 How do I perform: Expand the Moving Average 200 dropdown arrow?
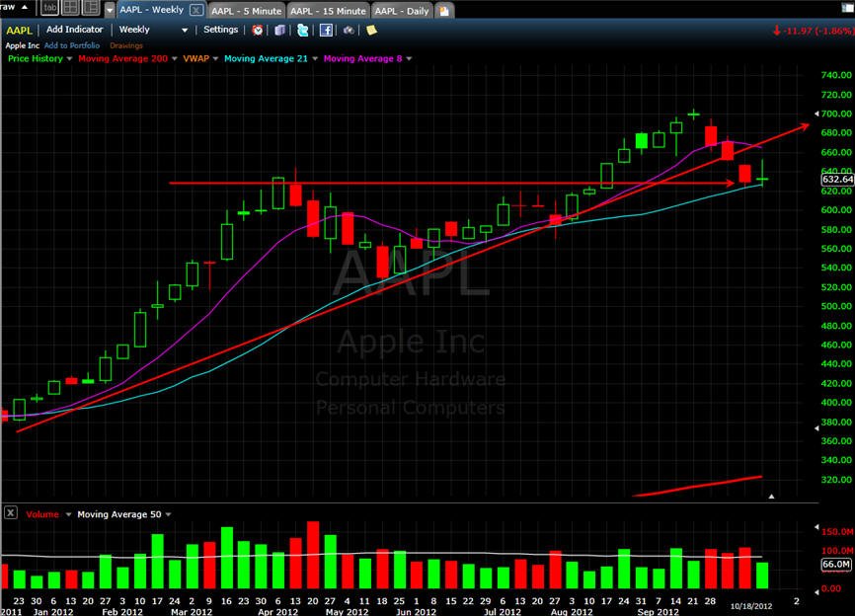175,59
